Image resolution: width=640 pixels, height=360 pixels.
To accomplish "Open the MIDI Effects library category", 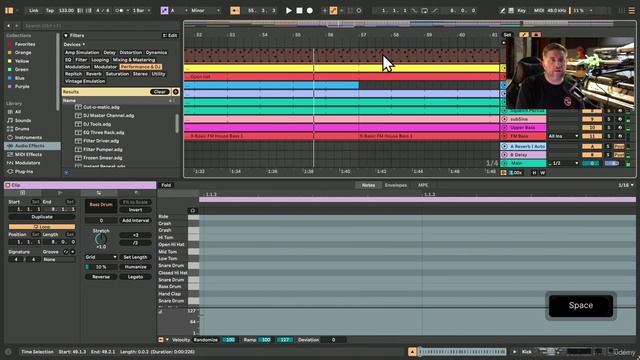I will (28, 154).
